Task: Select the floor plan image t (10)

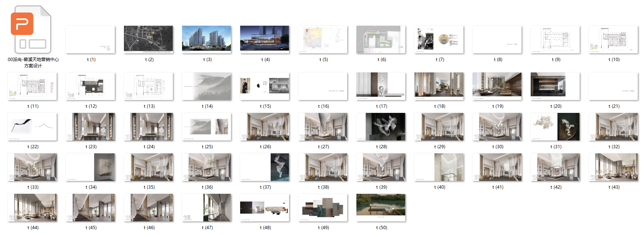Action: tap(613, 39)
